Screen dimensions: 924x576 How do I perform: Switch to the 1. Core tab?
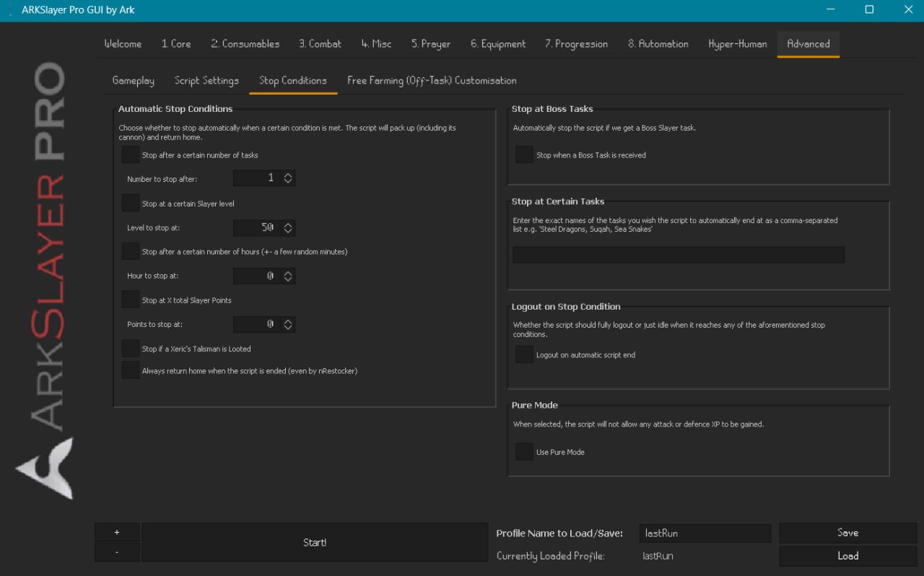[176, 44]
